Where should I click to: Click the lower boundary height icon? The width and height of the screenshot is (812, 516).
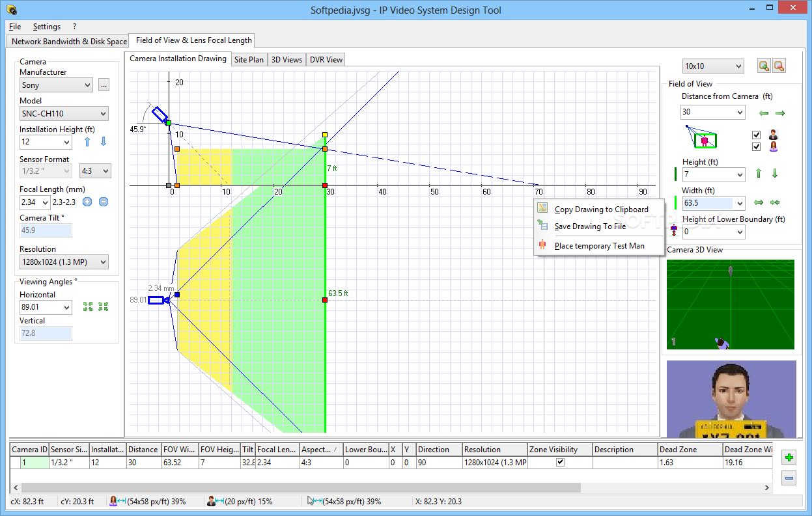674,230
